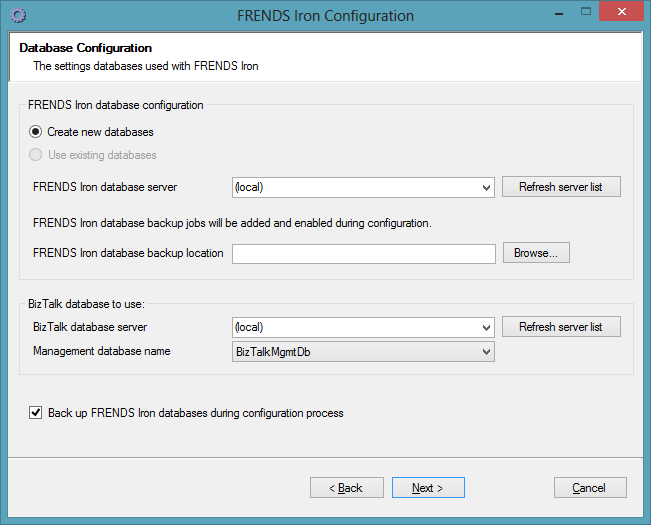The image size is (651, 525).
Task: Open Management database name dropdown
Action: [x=363, y=352]
